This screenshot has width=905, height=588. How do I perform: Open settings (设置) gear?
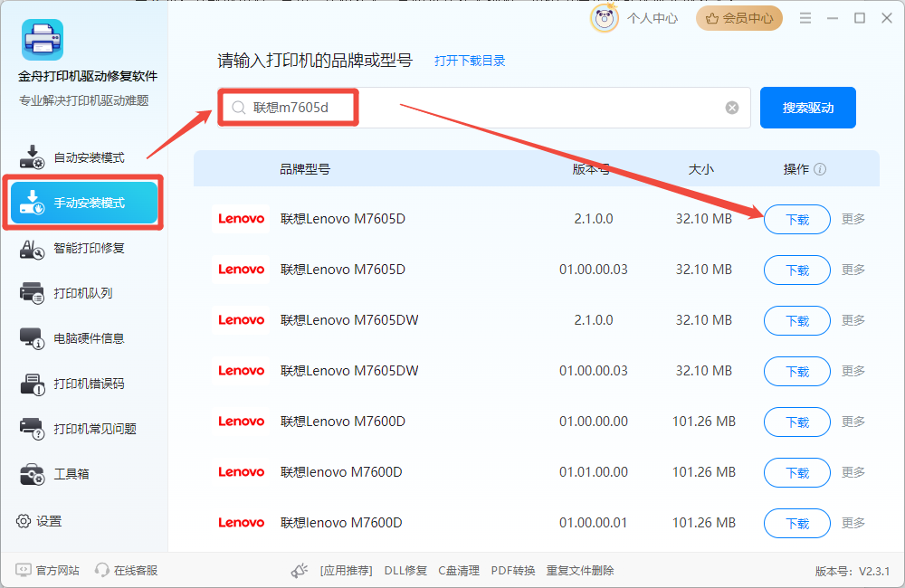(39, 521)
